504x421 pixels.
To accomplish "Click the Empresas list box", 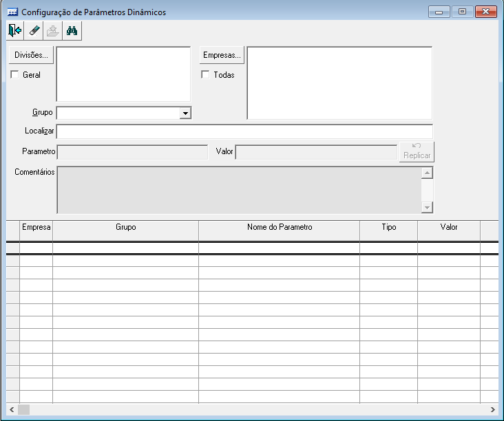I will 339,83.
